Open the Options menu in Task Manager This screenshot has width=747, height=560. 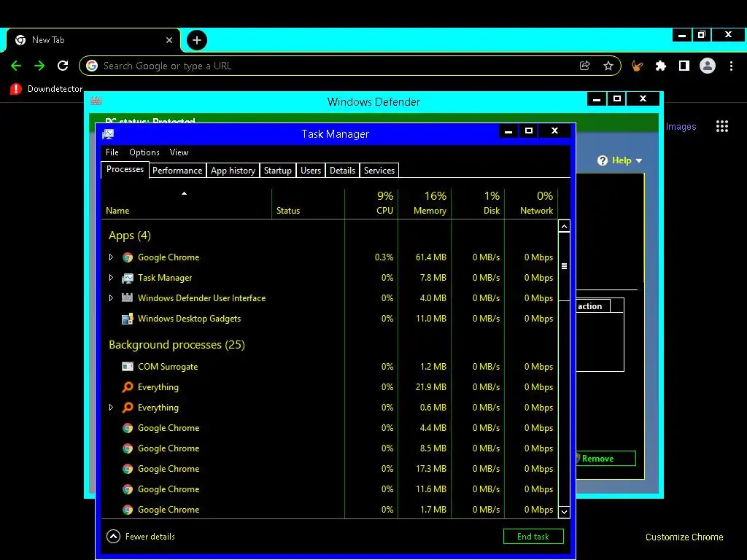point(144,152)
